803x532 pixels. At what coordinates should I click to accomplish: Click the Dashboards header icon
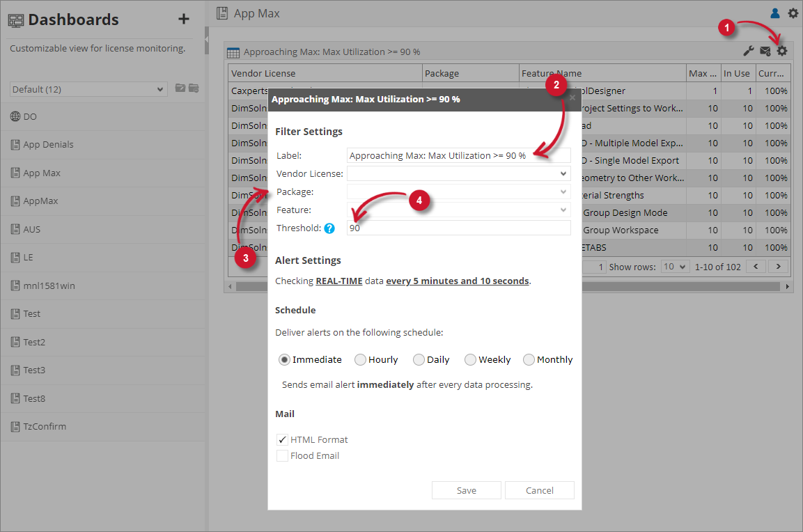pyautogui.click(x=16, y=20)
